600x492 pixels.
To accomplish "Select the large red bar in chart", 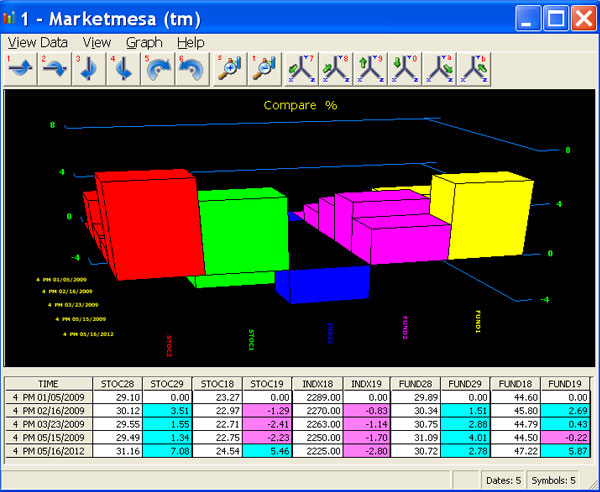I will tap(148, 222).
